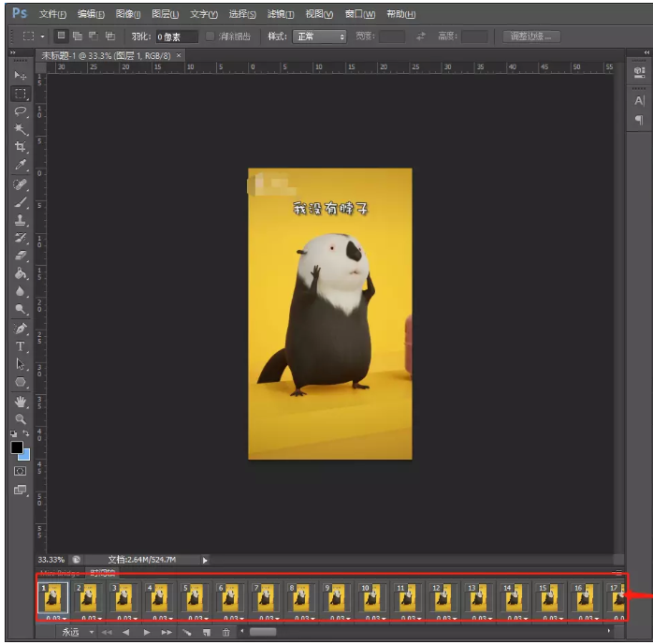The width and height of the screenshot is (653, 644).
Task: Select the Horizontal Type tool
Action: 20,347
